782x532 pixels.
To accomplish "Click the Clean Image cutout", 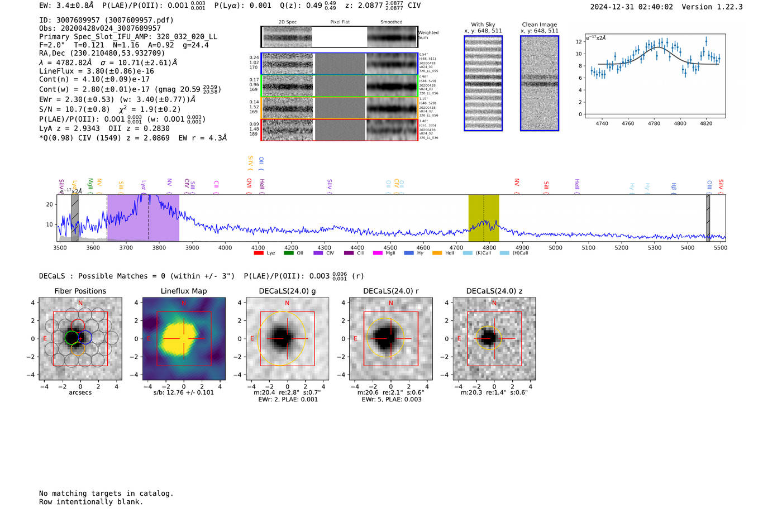I will tap(540, 83).
